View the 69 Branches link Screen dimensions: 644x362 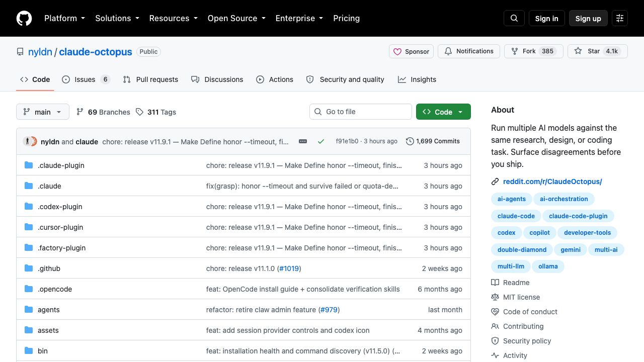coord(103,112)
